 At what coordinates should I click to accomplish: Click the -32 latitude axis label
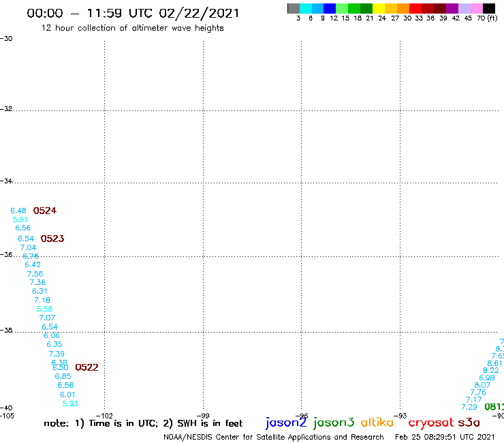(6, 109)
